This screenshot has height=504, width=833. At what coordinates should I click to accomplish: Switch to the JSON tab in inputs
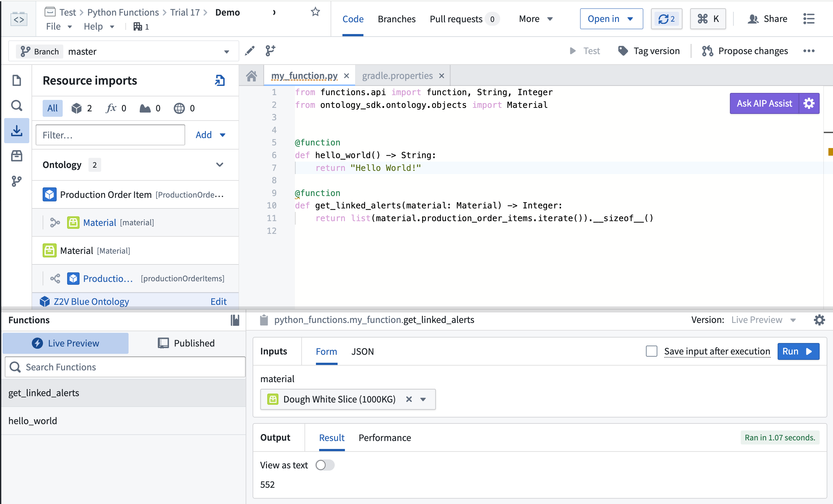[x=362, y=351]
